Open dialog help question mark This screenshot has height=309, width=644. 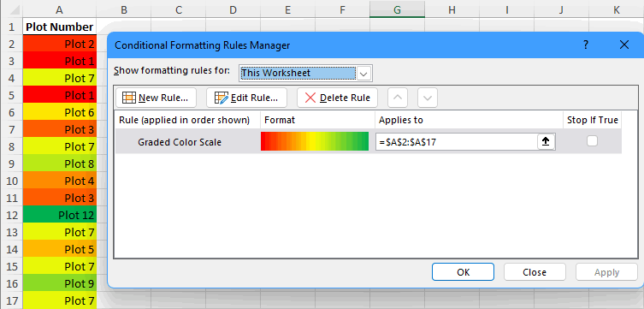586,45
